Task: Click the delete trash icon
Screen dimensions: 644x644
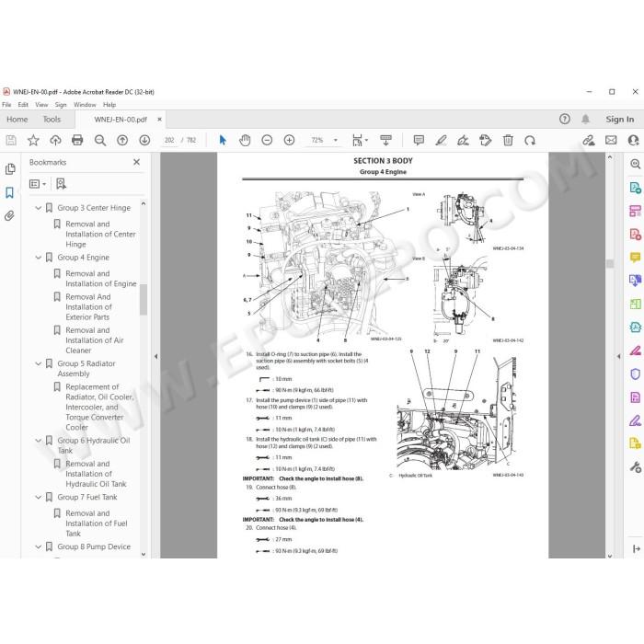Action: [508, 141]
